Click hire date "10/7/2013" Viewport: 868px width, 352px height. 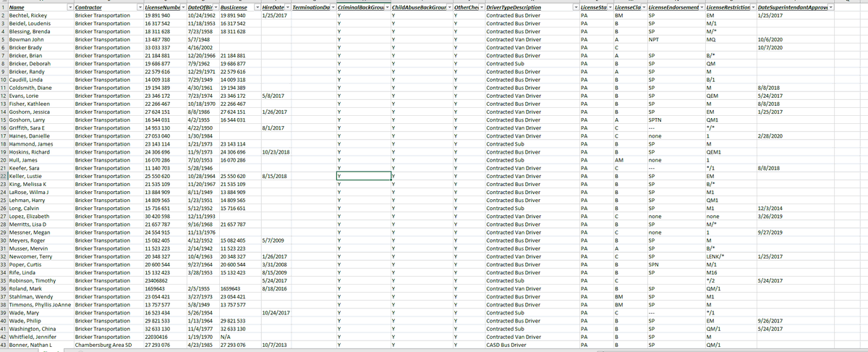point(276,345)
